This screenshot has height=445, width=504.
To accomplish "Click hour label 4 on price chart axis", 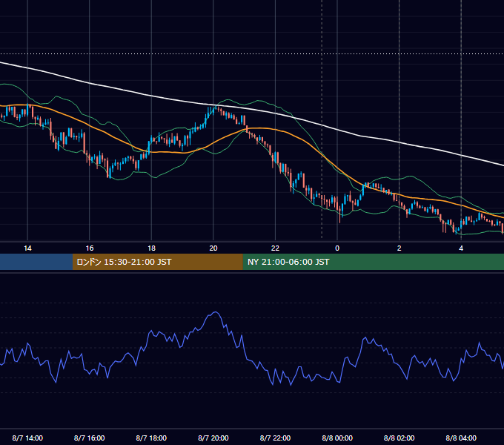I will click(x=461, y=248).
